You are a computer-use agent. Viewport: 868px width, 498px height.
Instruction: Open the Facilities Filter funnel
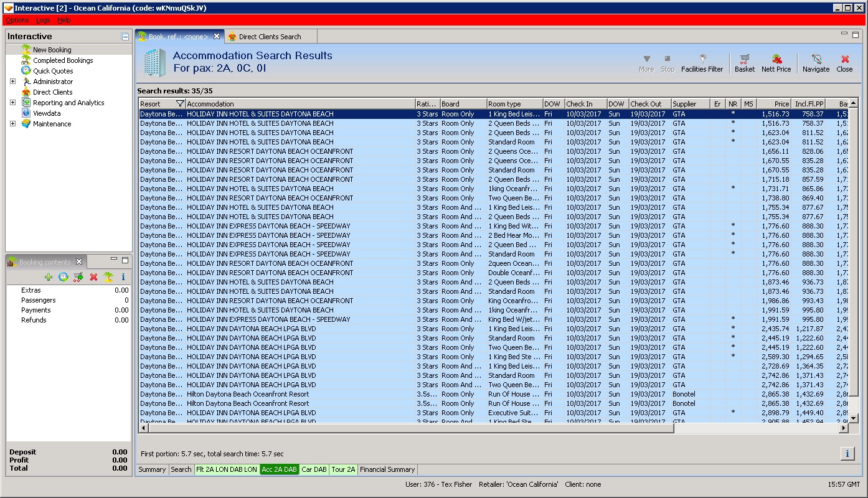(702, 63)
